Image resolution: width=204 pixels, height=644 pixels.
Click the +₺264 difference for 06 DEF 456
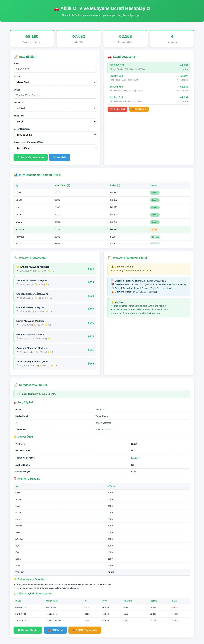175,607
